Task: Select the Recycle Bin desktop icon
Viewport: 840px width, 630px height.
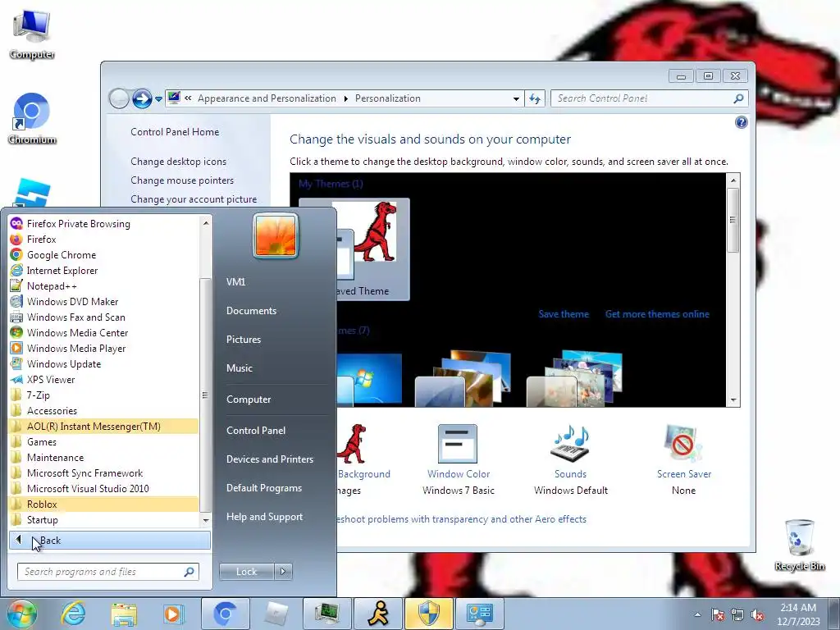Action: click(800, 545)
